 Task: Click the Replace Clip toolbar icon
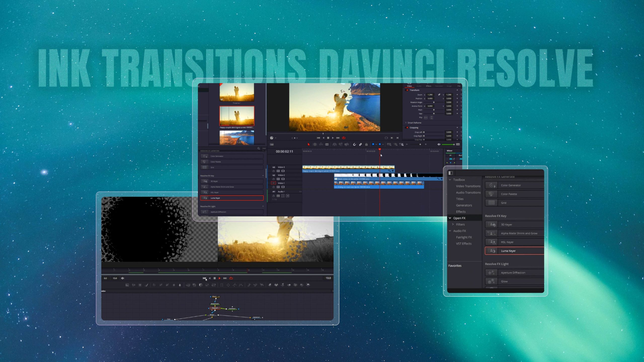[347, 145]
